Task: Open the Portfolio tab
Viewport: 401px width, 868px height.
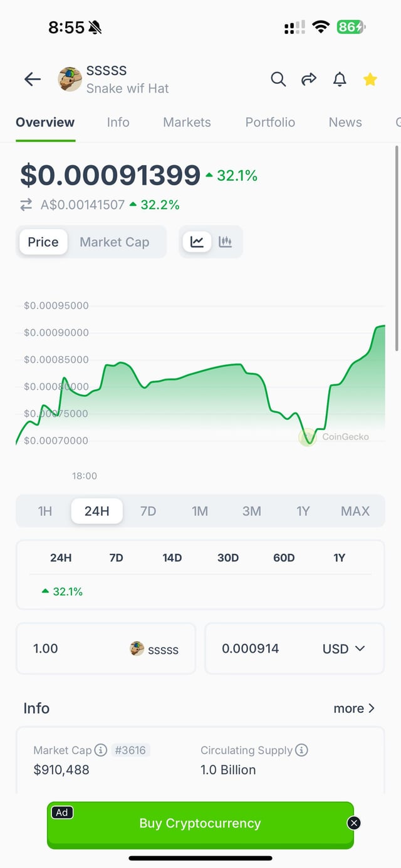Action: [x=270, y=123]
